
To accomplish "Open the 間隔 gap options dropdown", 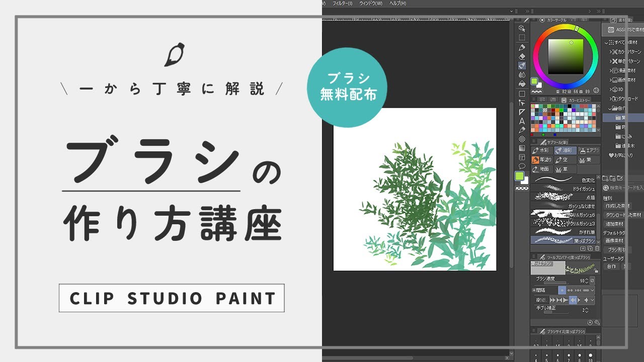I will pos(593,290).
